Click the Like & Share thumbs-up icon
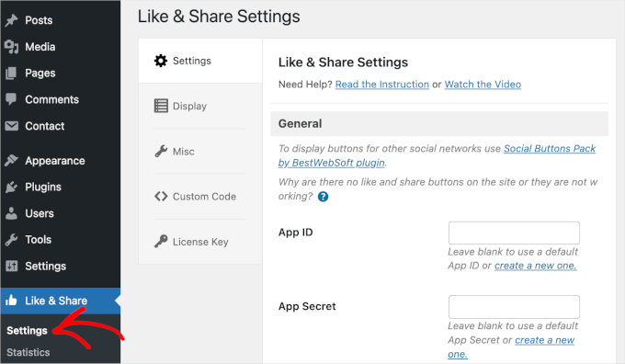The image size is (625, 364). click(x=12, y=301)
